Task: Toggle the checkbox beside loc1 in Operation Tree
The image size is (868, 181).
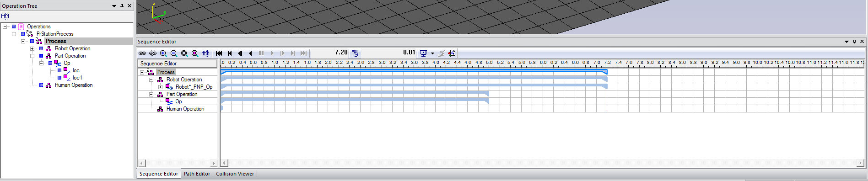Action: tap(59, 78)
